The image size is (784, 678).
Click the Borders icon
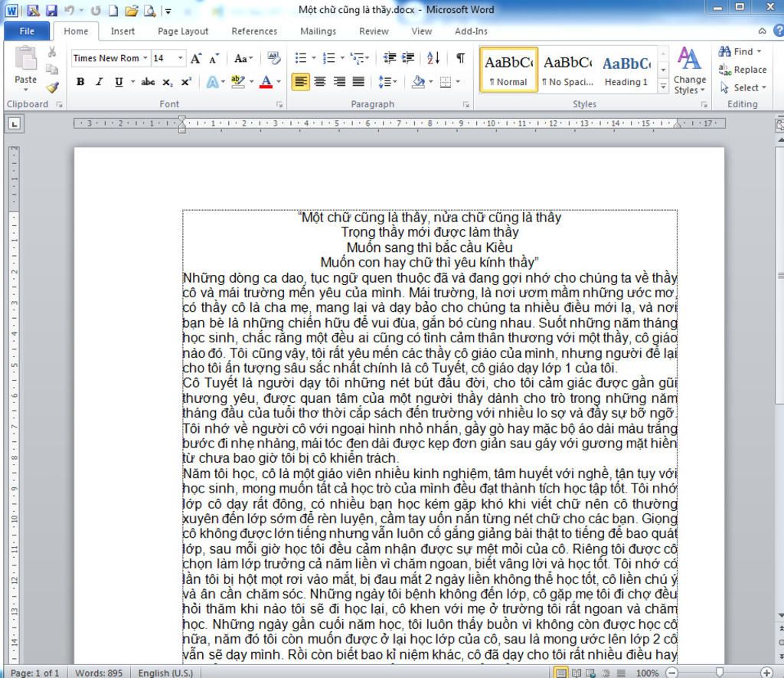point(446,81)
